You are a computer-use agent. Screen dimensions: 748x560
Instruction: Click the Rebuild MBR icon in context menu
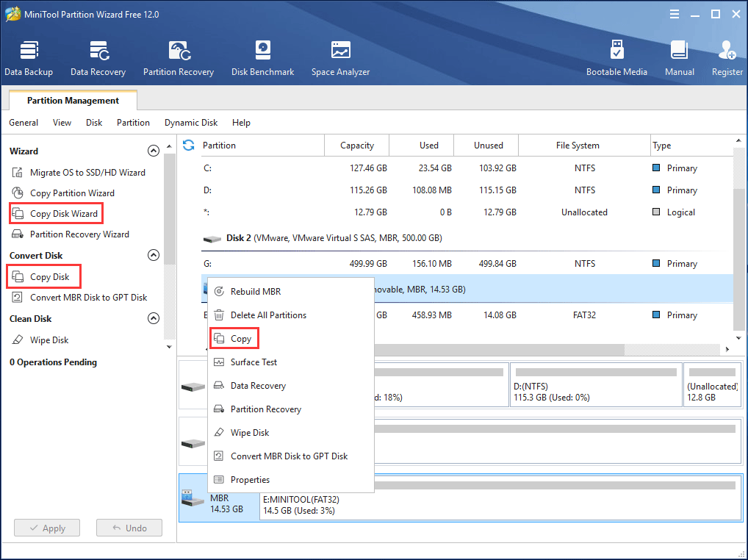tap(219, 292)
